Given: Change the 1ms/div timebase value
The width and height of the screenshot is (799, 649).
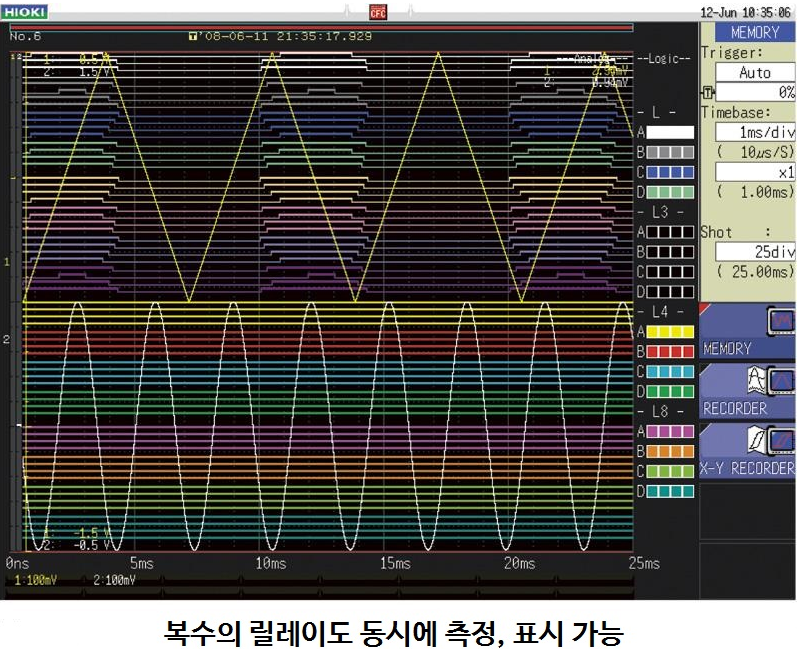Looking at the screenshot, I should tap(755, 132).
